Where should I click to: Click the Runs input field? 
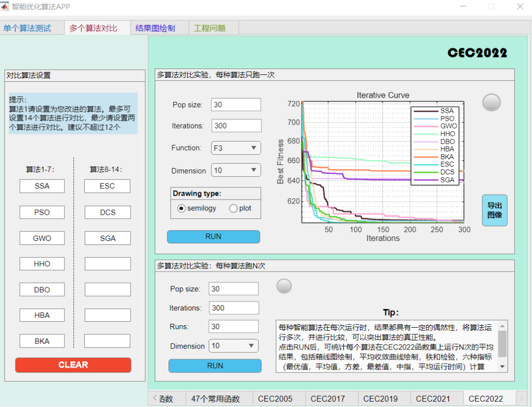click(233, 327)
